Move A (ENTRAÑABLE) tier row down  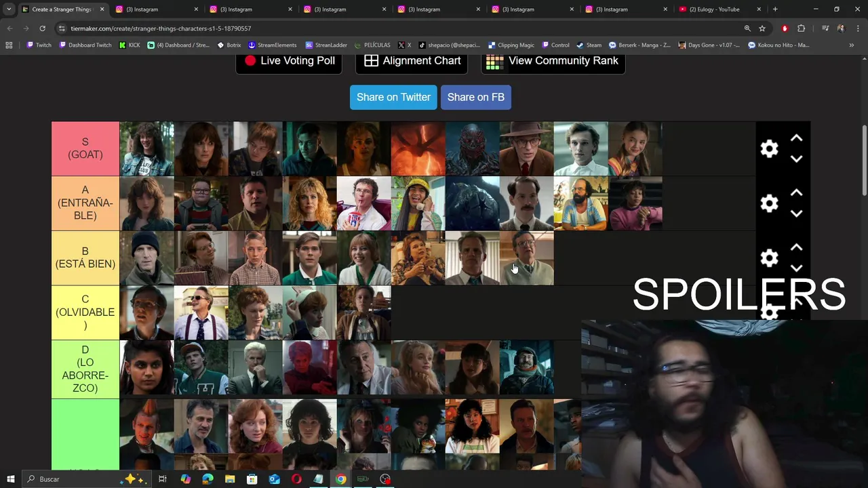797,213
